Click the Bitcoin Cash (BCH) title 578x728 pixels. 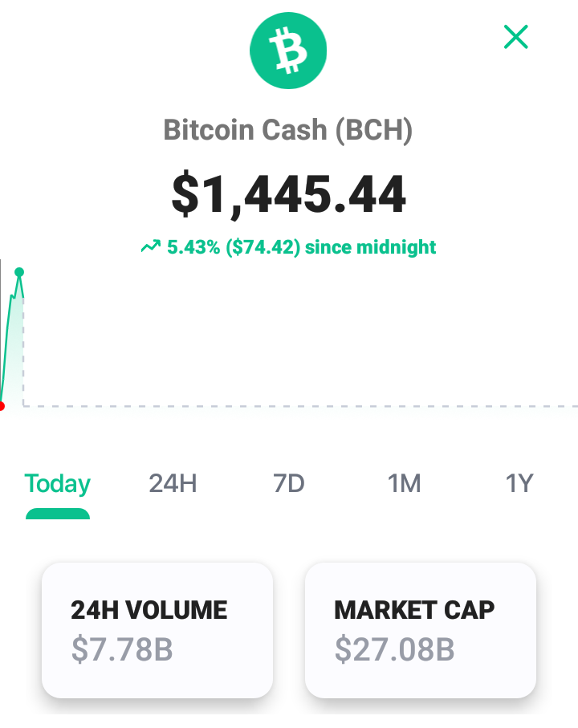288,129
